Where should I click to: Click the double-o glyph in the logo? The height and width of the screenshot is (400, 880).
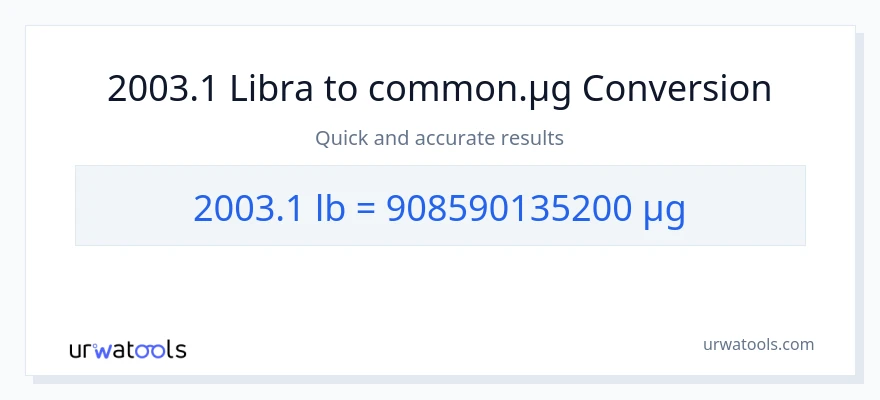[x=150, y=350]
